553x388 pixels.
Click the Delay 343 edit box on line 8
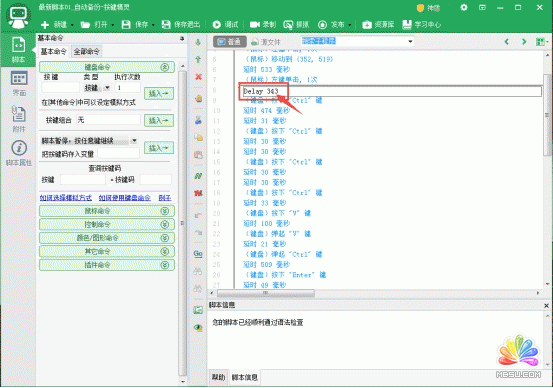tap(392, 91)
